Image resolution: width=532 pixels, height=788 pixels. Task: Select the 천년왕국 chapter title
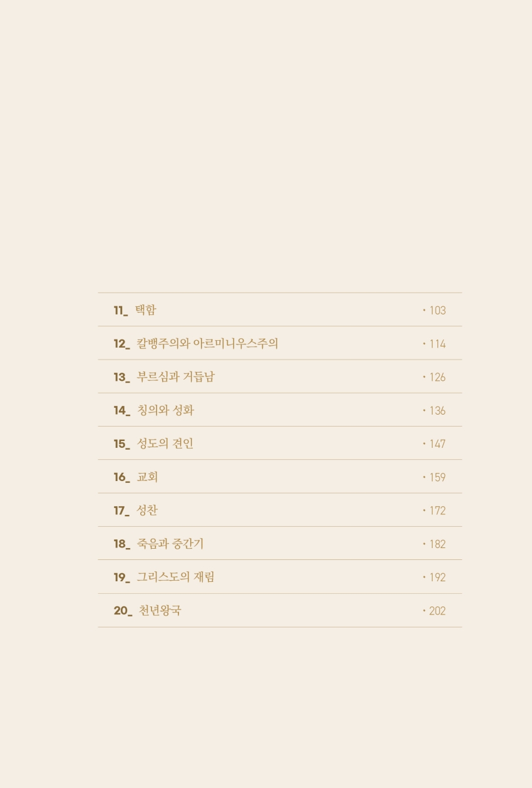pyautogui.click(x=160, y=611)
